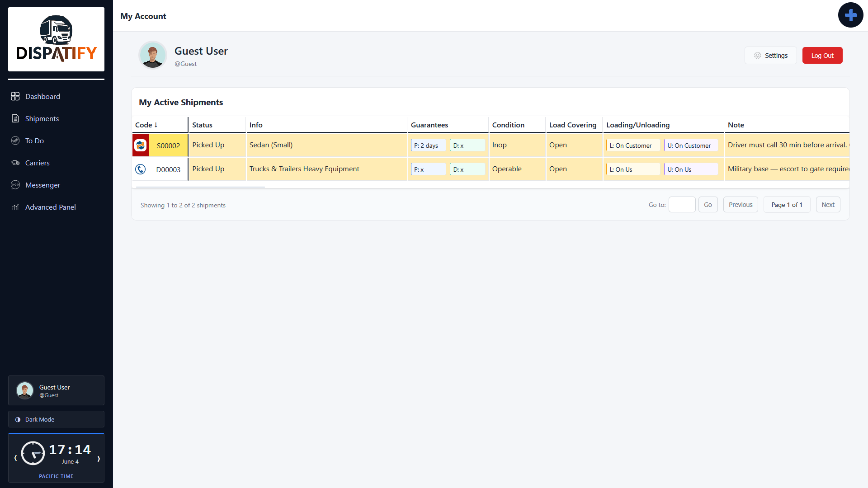
Task: Sort shipments by Code column header
Action: [x=146, y=125]
